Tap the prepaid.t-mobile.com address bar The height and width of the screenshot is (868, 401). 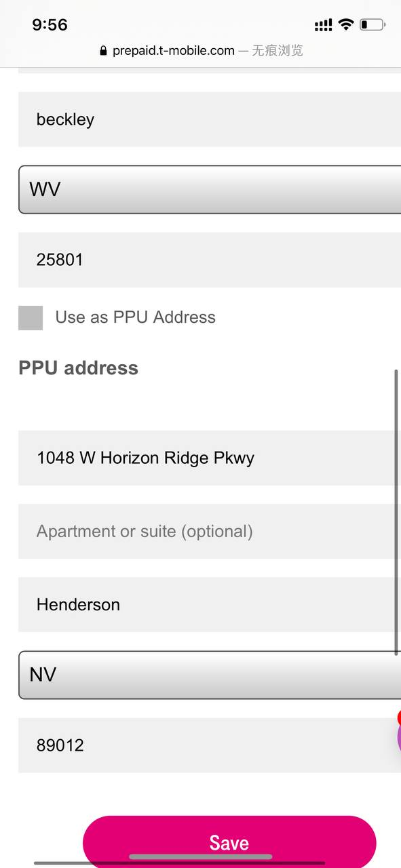201,51
